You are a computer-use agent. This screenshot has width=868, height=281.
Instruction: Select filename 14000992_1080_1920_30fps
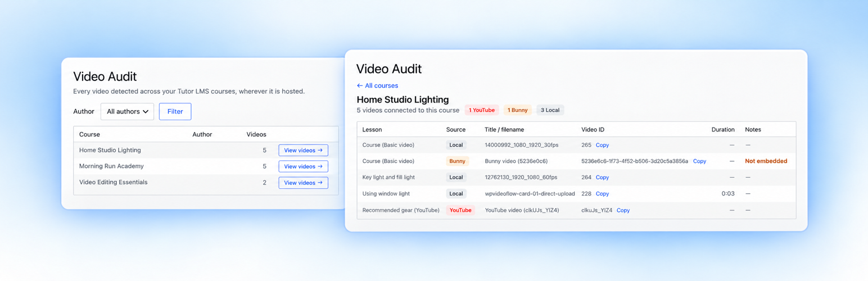click(x=521, y=145)
